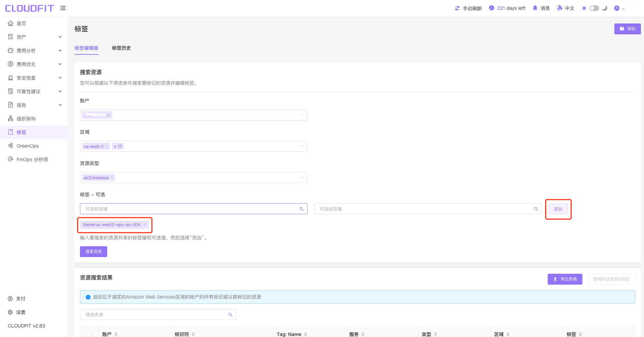Open notifications bell icon
The width and height of the screenshot is (644, 337).
tap(535, 8)
